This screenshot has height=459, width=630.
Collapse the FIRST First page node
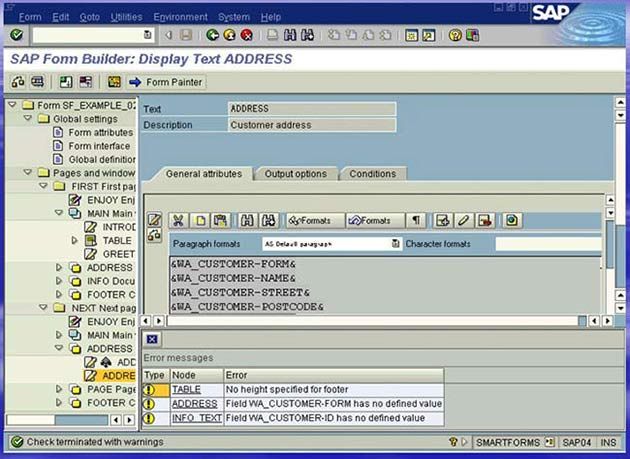(x=43, y=186)
